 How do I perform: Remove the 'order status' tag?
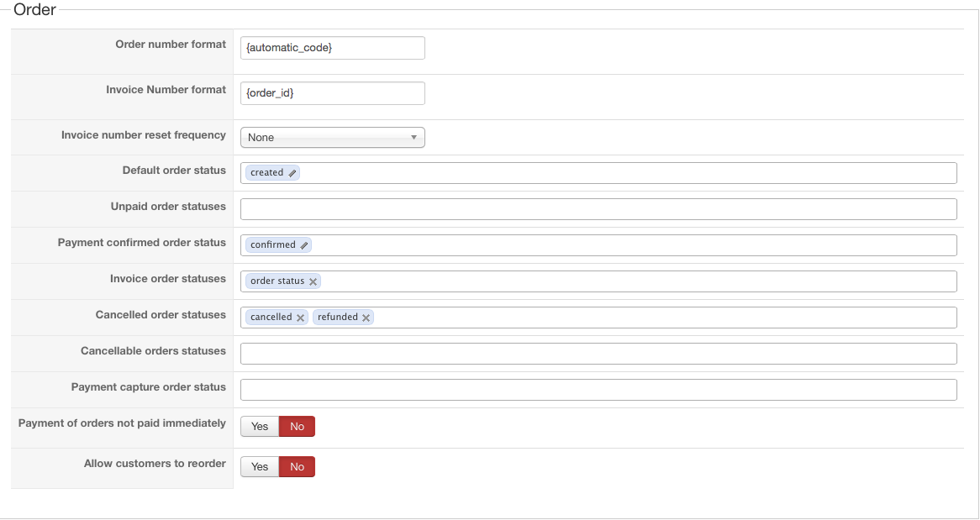tap(313, 281)
